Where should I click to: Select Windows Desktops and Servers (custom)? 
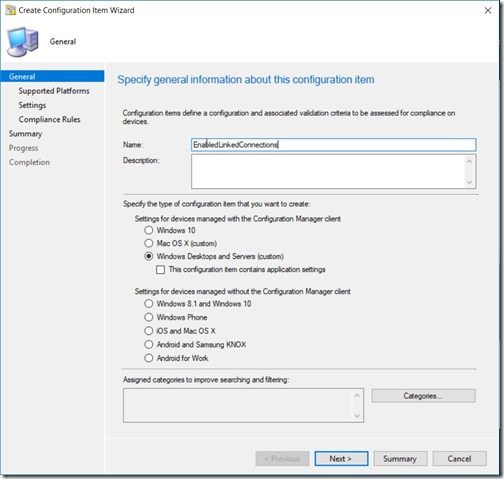(x=149, y=256)
